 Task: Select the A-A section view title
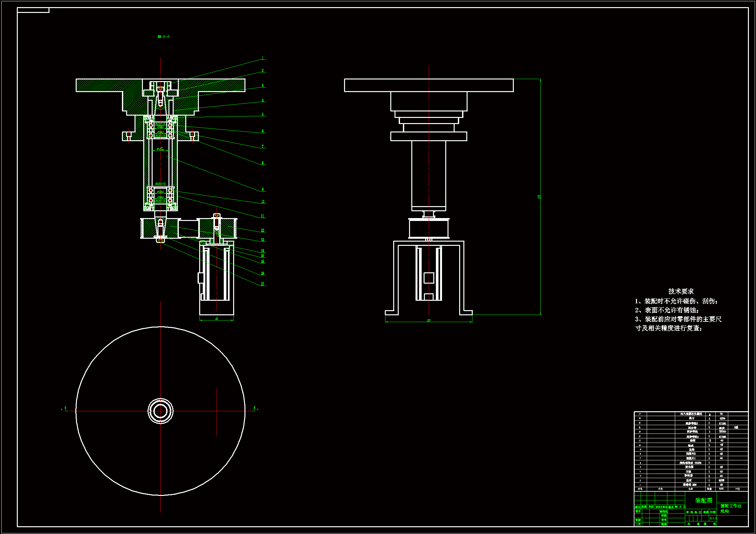164,37
